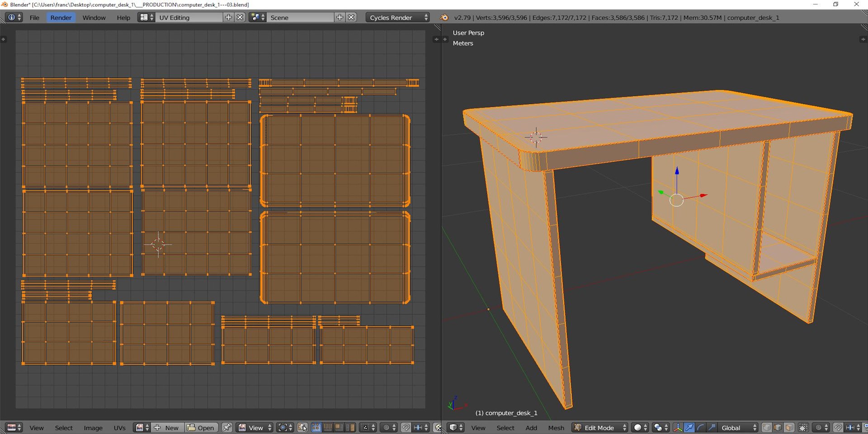
Task: Delete the current scene with X
Action: tap(351, 17)
